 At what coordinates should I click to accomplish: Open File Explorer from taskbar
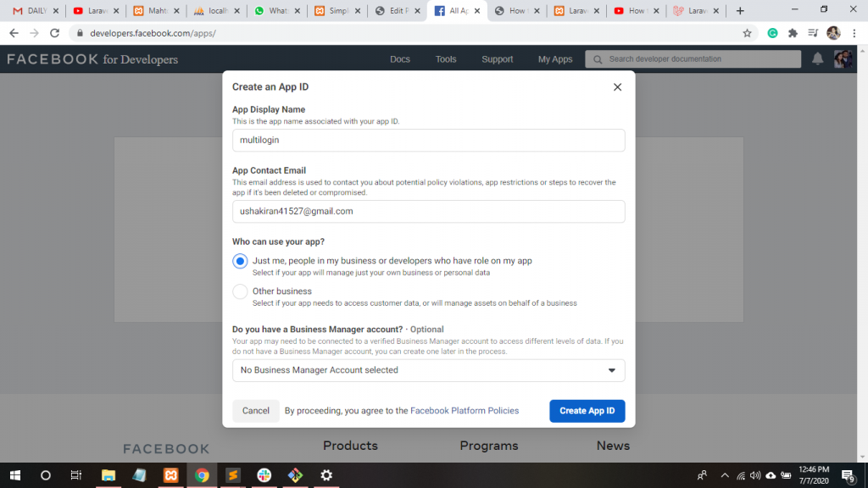(108, 475)
